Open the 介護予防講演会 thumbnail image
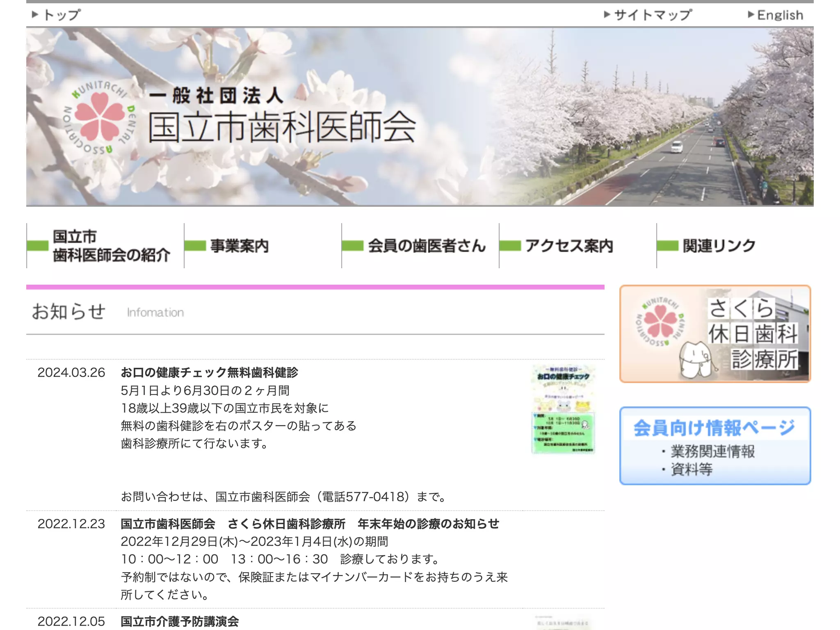This screenshot has height=630, width=840. [x=563, y=623]
